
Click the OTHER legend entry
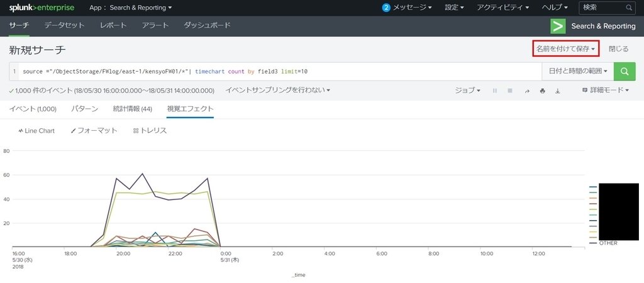pos(608,243)
